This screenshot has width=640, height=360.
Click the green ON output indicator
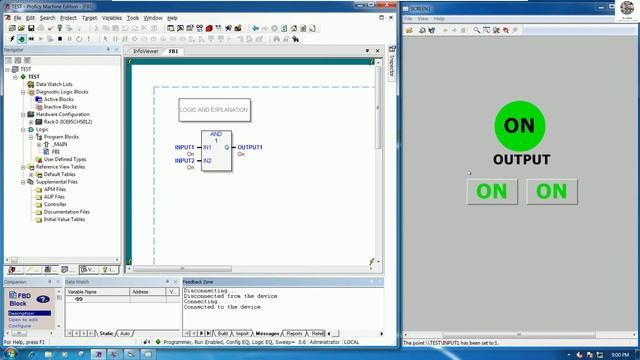pyautogui.click(x=520, y=126)
